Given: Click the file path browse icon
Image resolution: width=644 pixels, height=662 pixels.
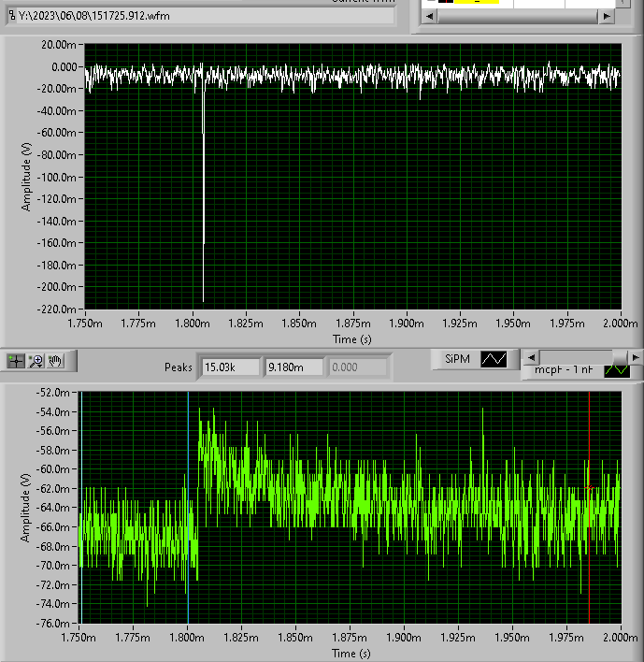Looking at the screenshot, I should coord(12,16).
